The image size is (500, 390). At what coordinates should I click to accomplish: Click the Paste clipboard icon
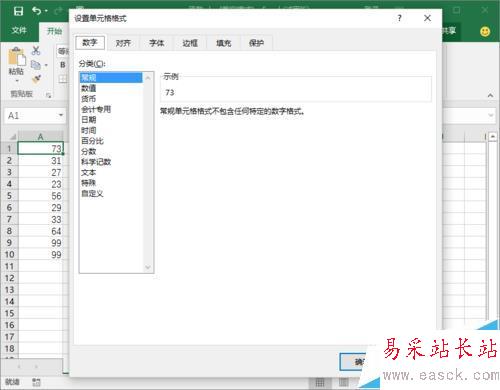[x=16, y=56]
